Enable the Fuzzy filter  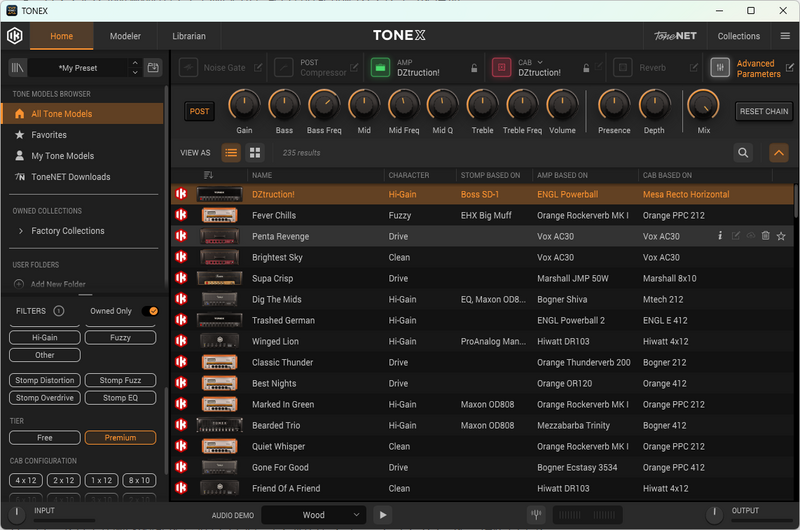coord(120,337)
